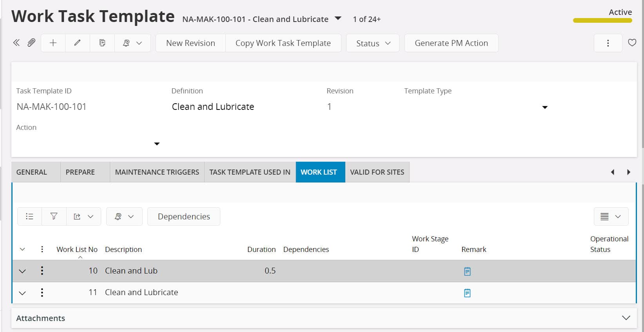This screenshot has width=644, height=332.
Task: Switch to the Maintenance Triggers tab
Action: (x=157, y=172)
